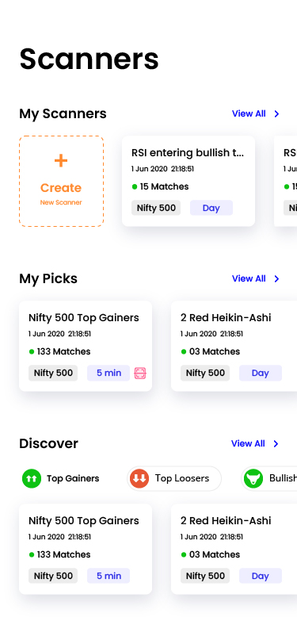Tap the My Scanners chevron arrow
Image resolution: width=297 pixels, height=644 pixels.
pos(276,113)
